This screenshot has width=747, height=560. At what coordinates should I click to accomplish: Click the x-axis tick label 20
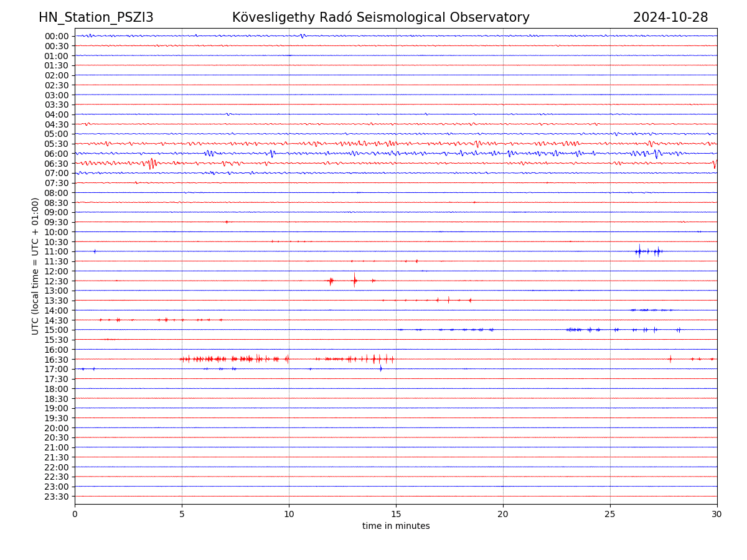[503, 514]
